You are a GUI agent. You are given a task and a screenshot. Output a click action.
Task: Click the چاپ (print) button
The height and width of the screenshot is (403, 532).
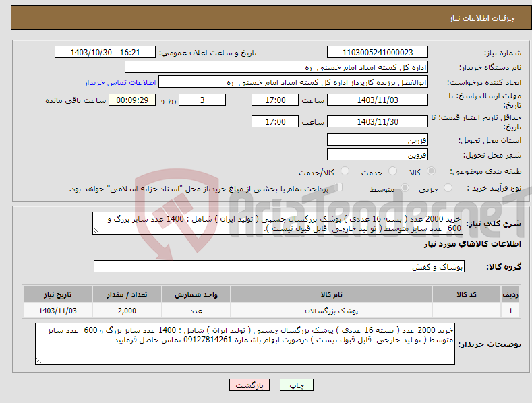[296, 385]
